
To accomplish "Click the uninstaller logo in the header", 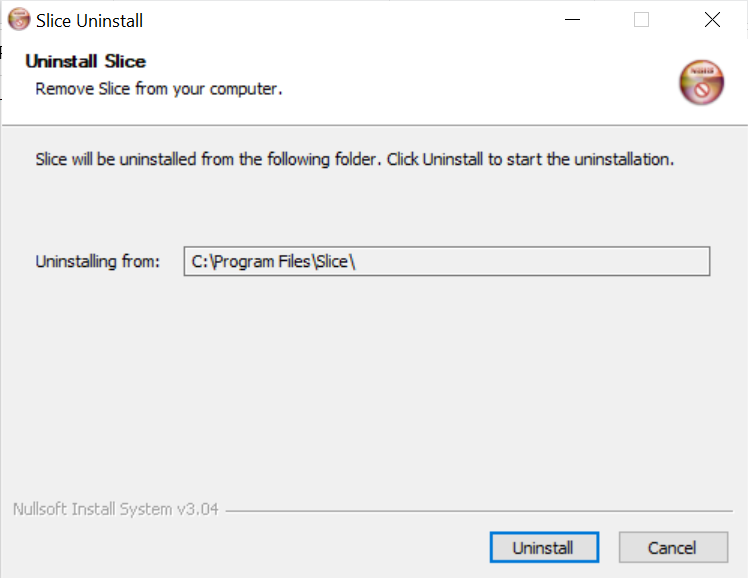I will [x=700, y=82].
